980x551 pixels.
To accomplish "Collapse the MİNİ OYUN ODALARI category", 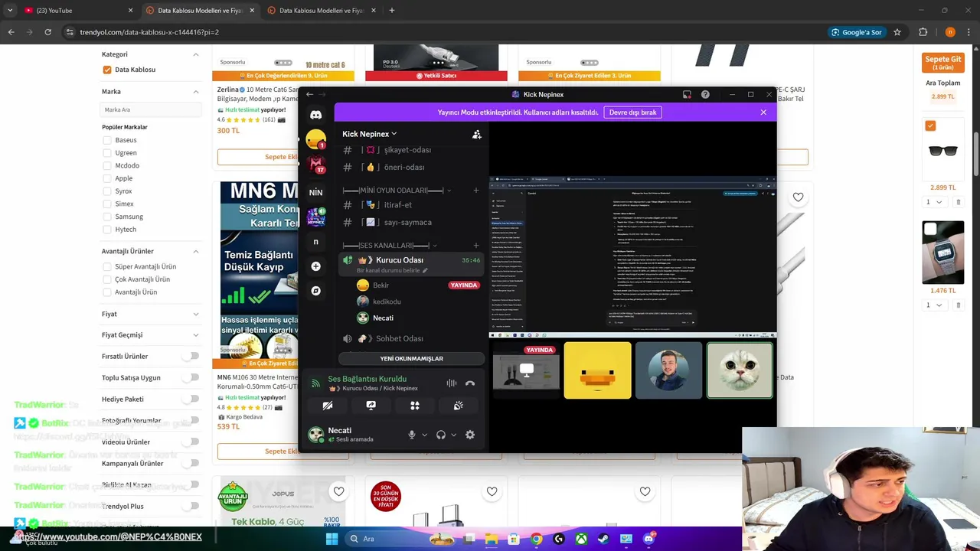I will pos(396,191).
